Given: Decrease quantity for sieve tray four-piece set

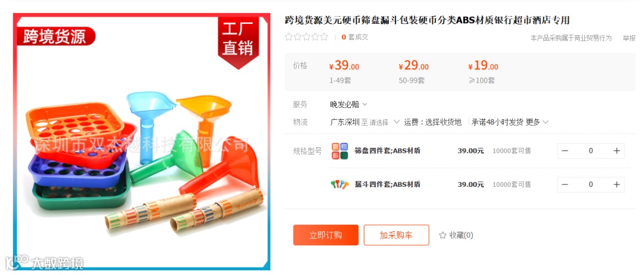Looking at the screenshot, I should pos(565,151).
